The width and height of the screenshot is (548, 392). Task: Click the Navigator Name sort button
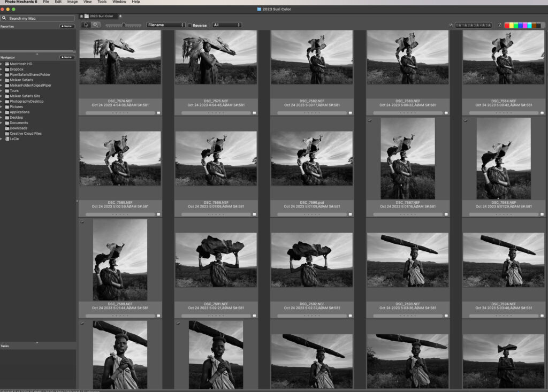(x=67, y=57)
